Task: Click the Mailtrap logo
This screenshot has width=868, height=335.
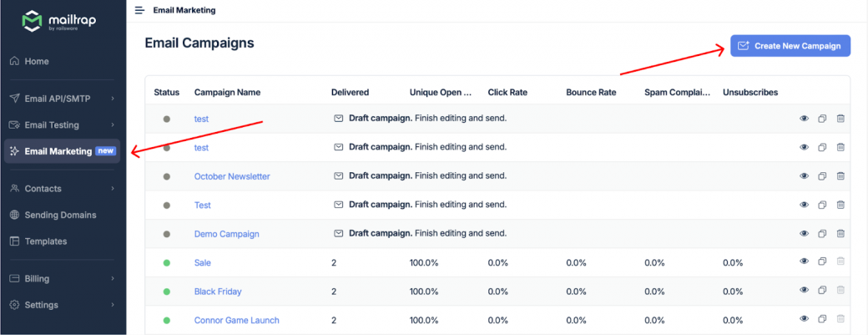Action: click(63, 20)
